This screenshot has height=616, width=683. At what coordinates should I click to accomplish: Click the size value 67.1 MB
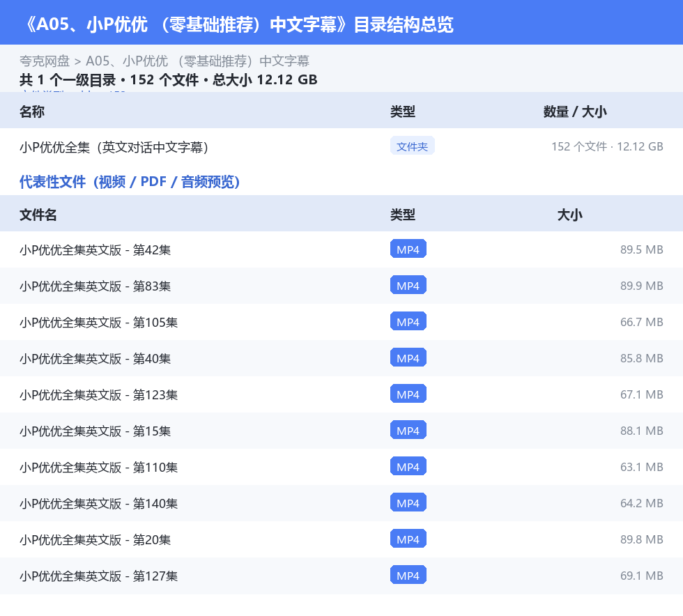pos(642,394)
